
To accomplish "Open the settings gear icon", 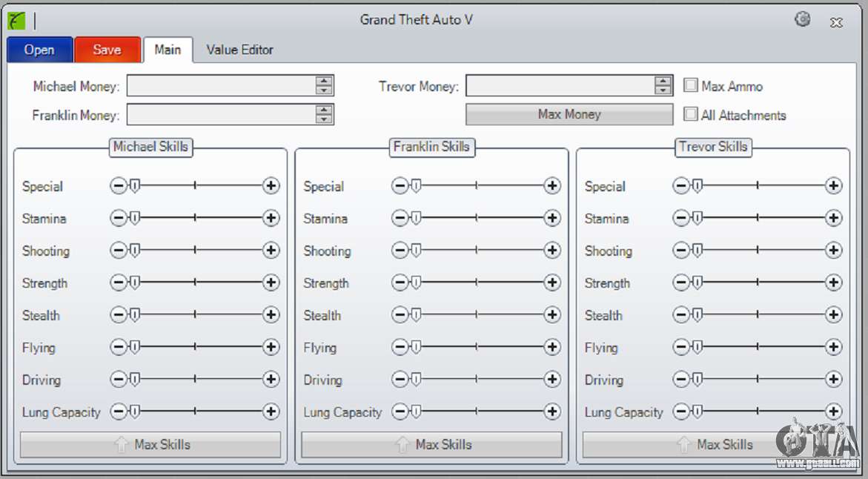I will coord(802,19).
